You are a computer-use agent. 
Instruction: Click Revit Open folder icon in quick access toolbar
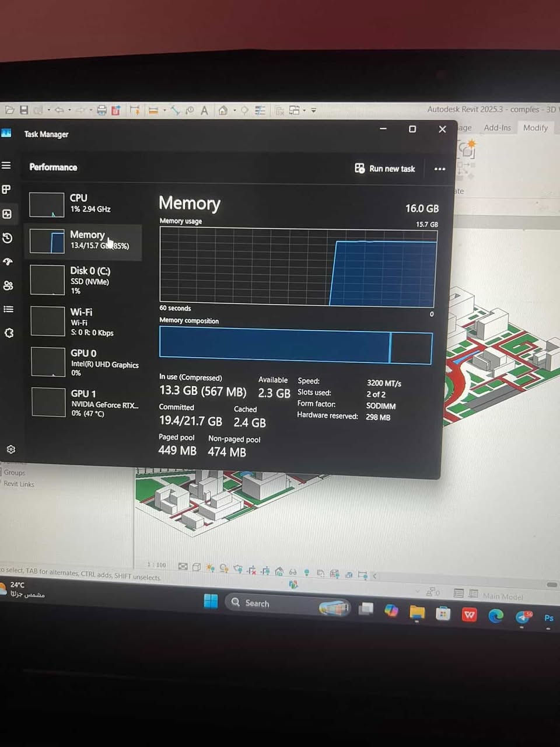coord(10,110)
